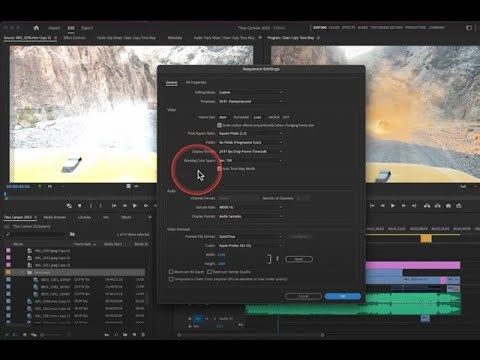This screenshot has height=360, width=480.
Task: Click the Reset button in Video Previews
Action: (x=299, y=259)
